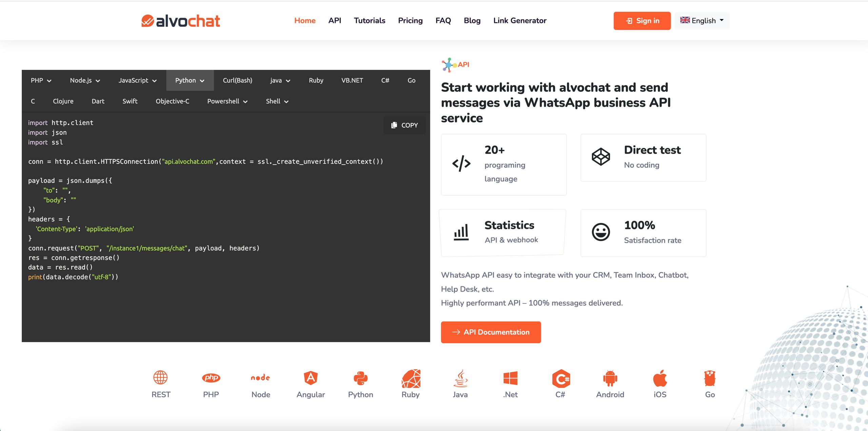Click the REST globe icon
Viewport: 868px width, 431px height.
click(x=160, y=377)
